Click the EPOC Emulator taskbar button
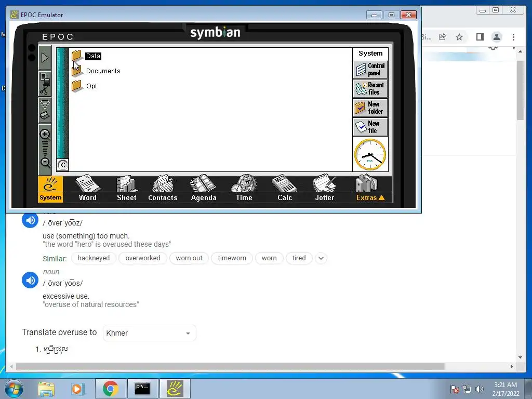This screenshot has width=532, height=399. 175,389
